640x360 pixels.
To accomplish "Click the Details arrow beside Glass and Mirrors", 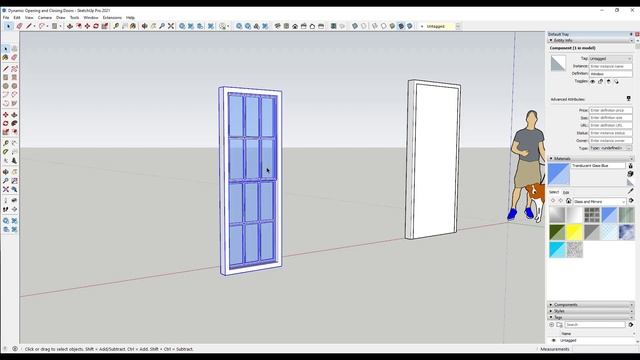I will [x=631, y=201].
